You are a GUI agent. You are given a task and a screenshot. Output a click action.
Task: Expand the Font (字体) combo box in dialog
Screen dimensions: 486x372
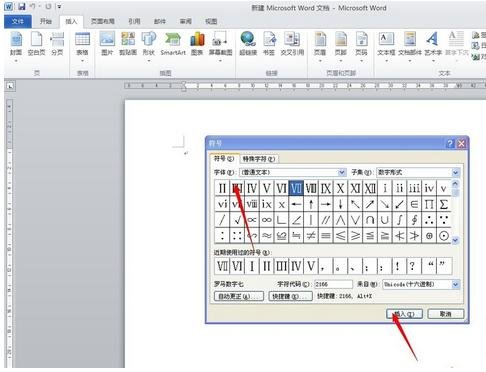342,172
